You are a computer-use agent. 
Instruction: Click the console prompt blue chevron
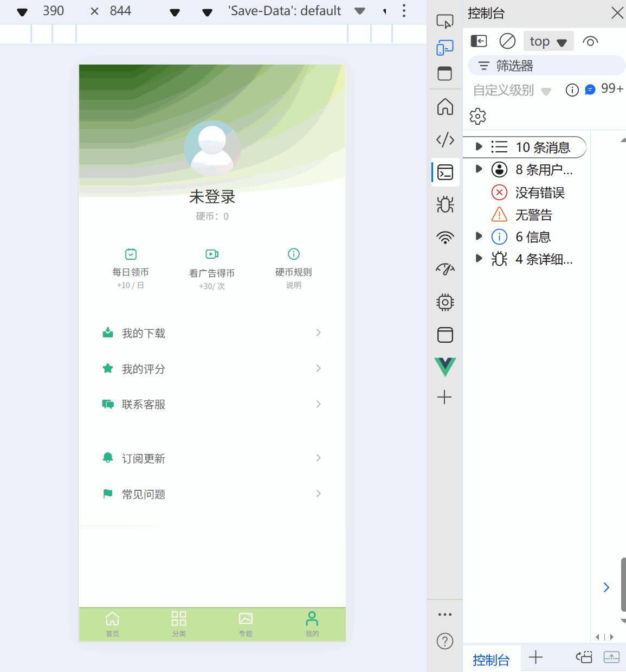pyautogui.click(x=606, y=587)
